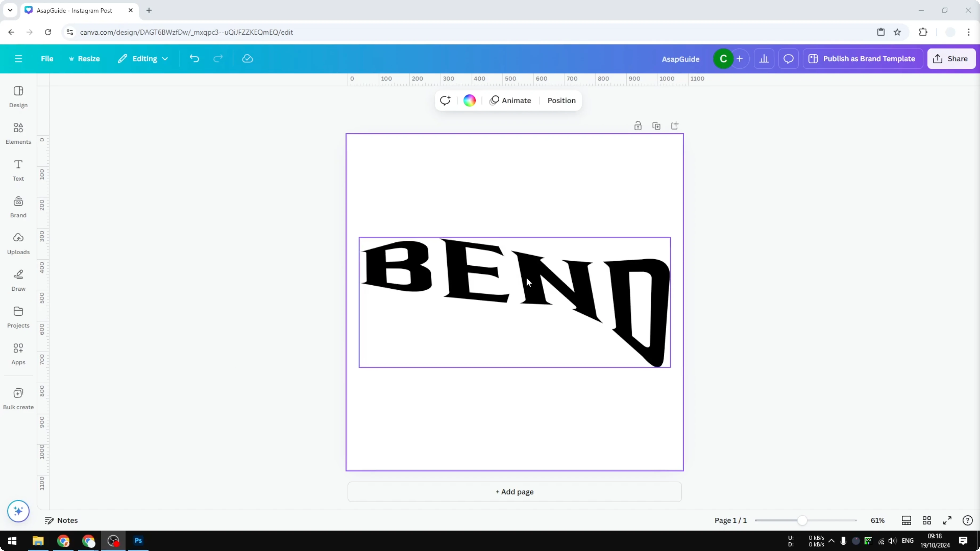Open Canva Assistant with the sparkle icon

[18, 511]
